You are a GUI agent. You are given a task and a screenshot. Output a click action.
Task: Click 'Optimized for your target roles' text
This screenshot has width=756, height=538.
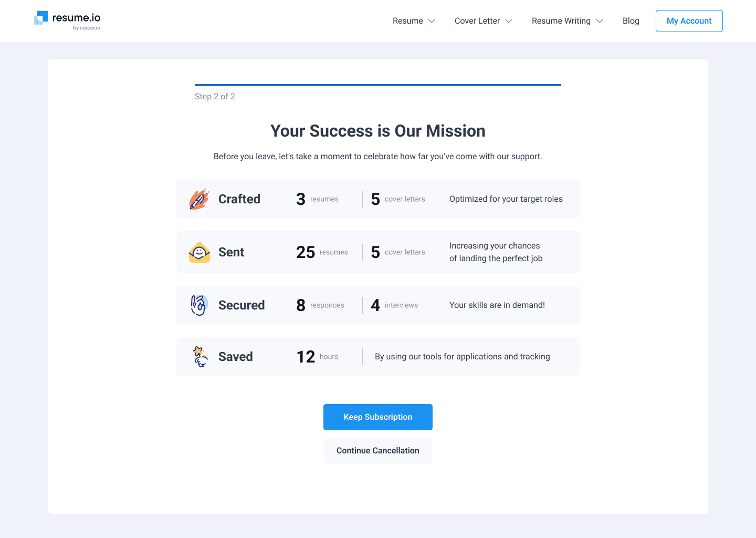click(x=506, y=199)
